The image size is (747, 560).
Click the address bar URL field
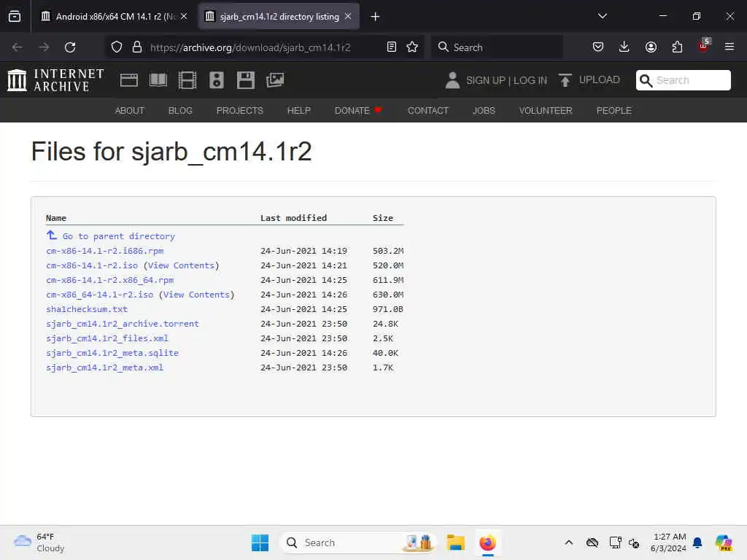(x=264, y=47)
